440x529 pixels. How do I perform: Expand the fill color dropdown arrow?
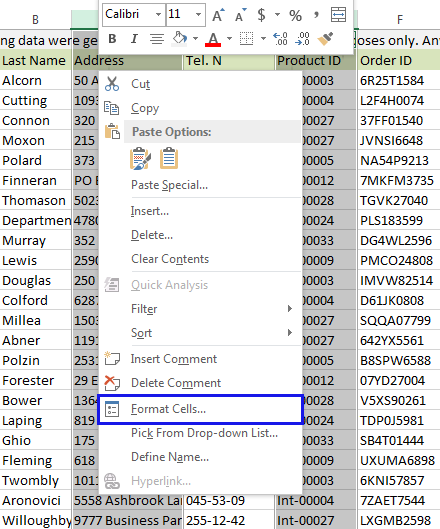(x=195, y=39)
